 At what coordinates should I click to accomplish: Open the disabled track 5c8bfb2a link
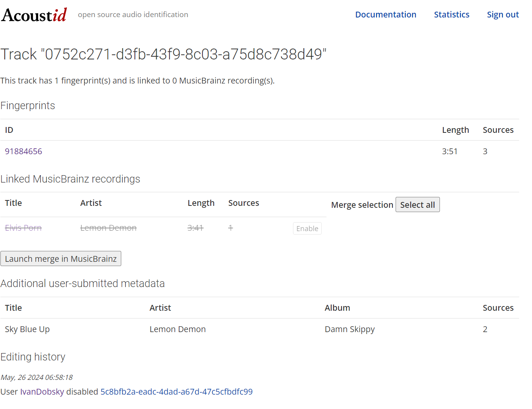click(x=177, y=392)
